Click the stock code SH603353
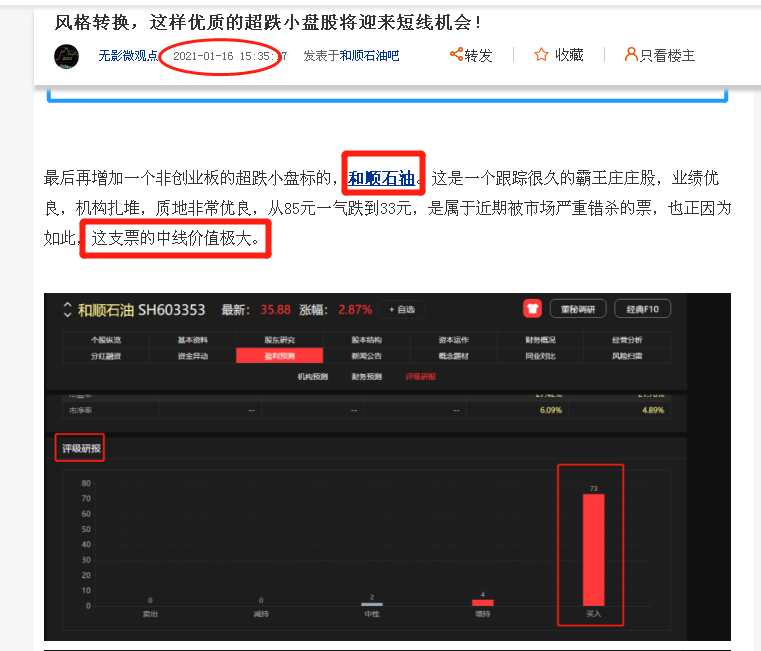This screenshot has width=761, height=651. [x=172, y=310]
